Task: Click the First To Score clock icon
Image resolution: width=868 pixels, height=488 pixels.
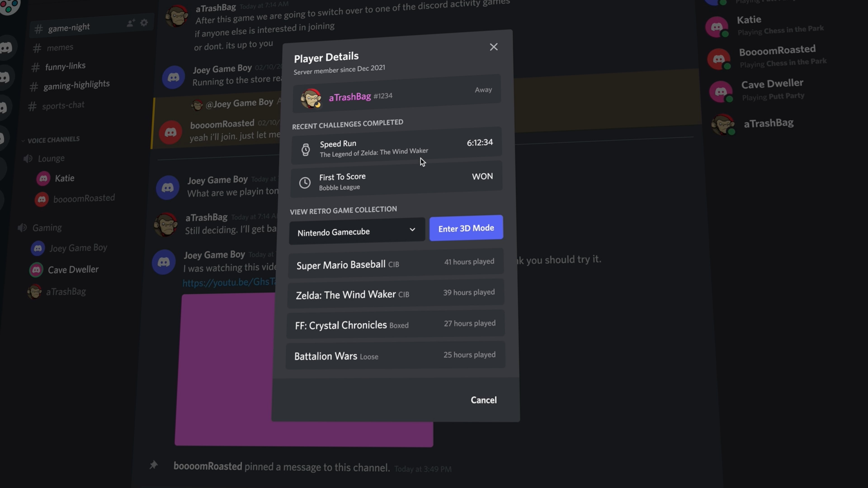Action: click(x=305, y=182)
